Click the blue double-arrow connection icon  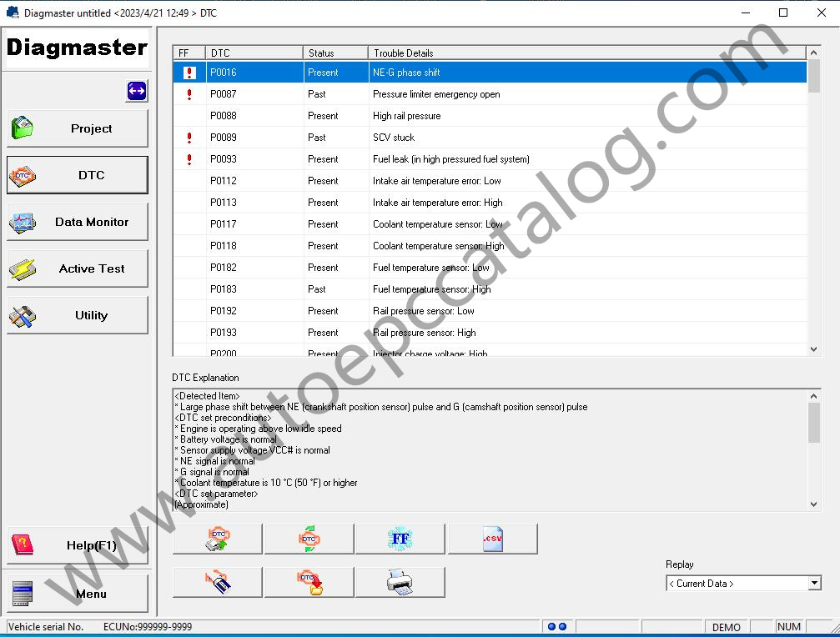coord(137,91)
